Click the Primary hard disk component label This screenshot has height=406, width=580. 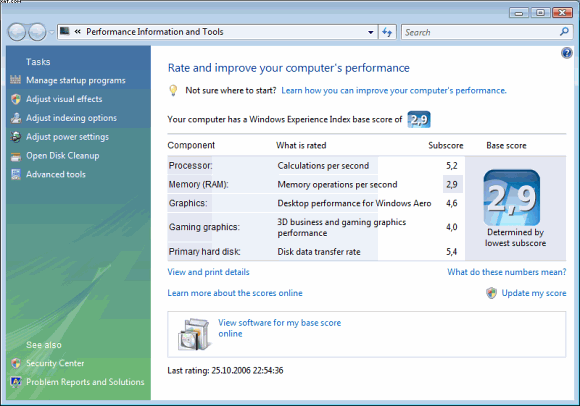click(x=205, y=252)
